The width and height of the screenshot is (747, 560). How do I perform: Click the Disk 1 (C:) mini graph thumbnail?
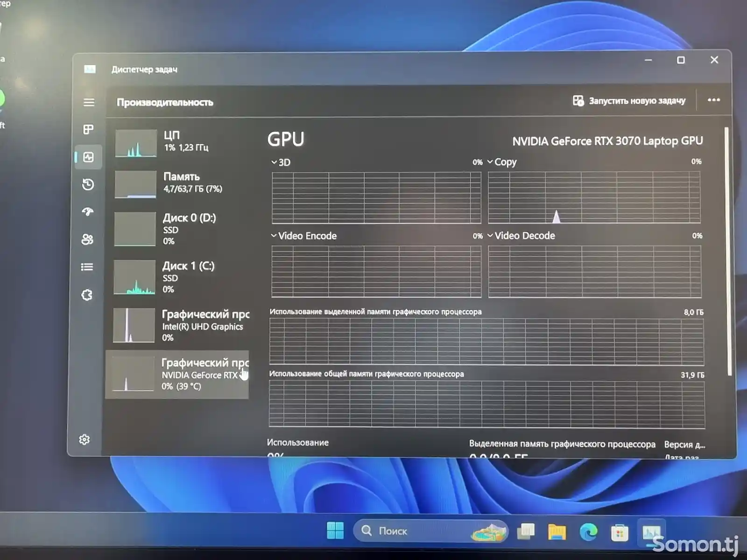click(x=134, y=277)
